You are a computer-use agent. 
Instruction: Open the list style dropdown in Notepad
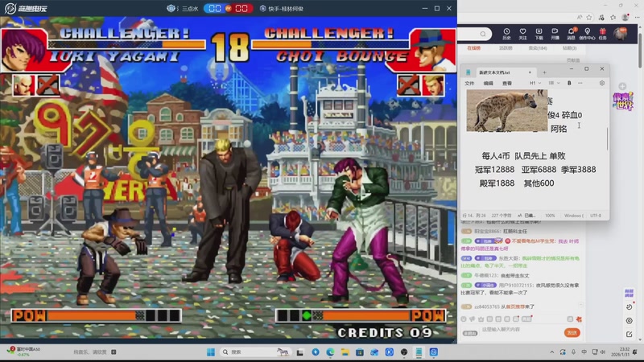point(554,83)
